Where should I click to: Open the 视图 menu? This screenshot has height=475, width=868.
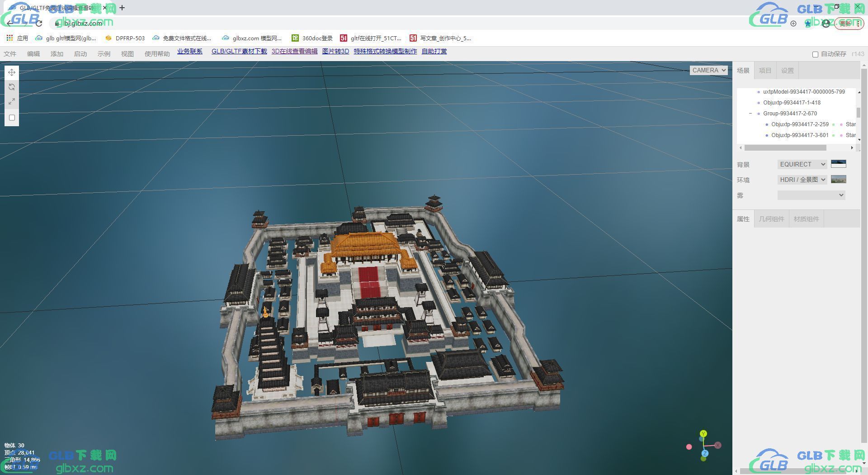click(127, 54)
